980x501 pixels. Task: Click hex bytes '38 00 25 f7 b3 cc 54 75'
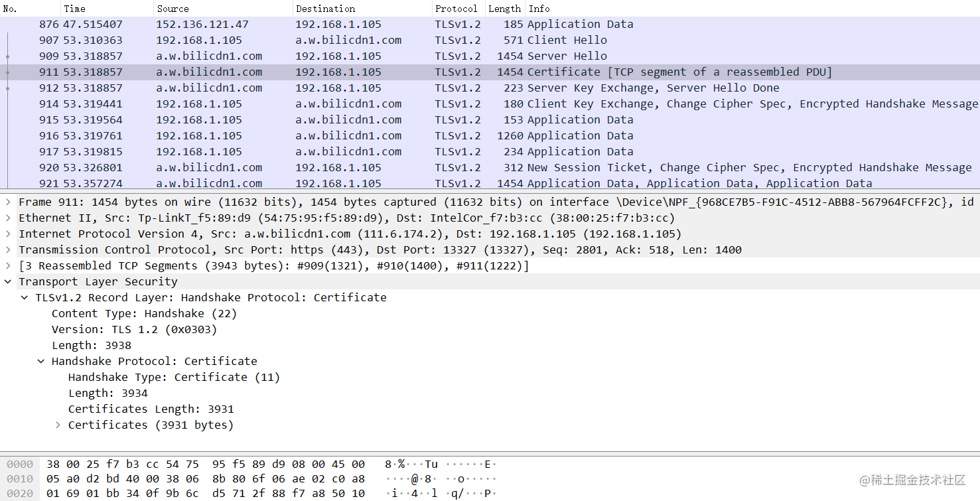123,465
